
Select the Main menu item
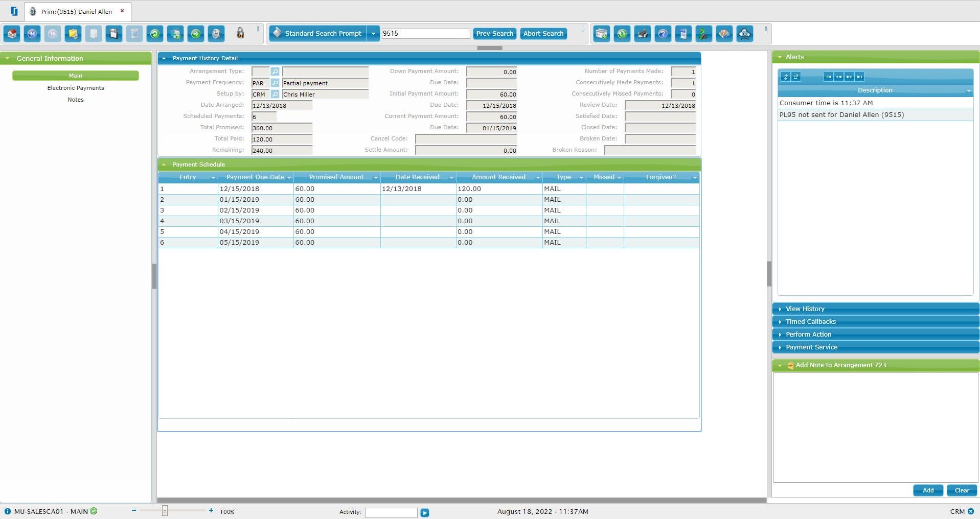pyautogui.click(x=76, y=76)
